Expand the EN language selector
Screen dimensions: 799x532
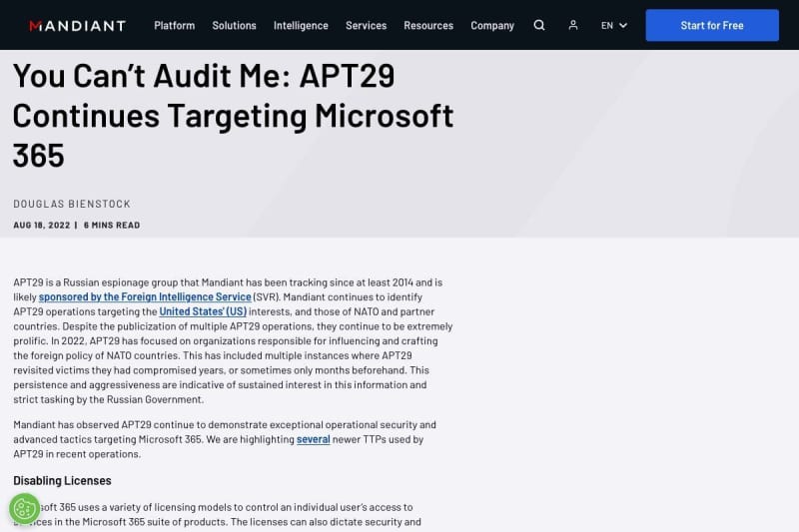[614, 25]
